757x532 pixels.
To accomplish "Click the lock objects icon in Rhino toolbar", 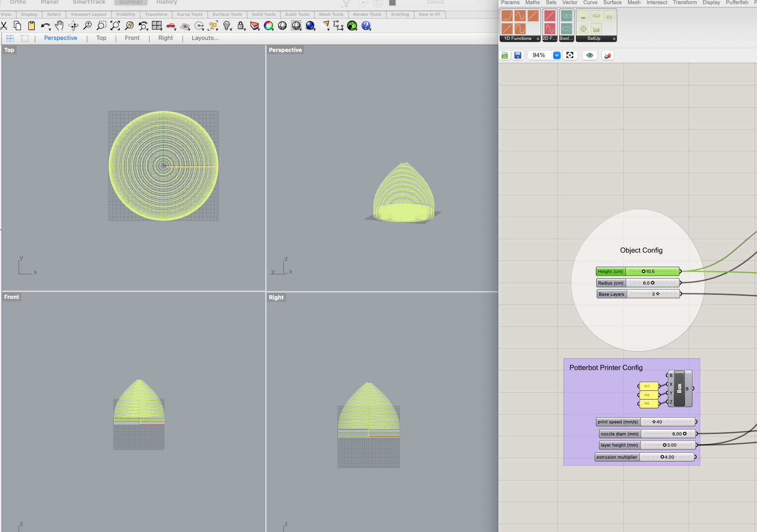I will point(241,26).
